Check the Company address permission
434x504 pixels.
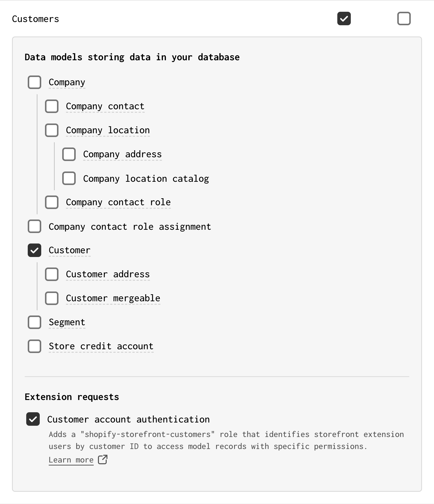coord(69,154)
